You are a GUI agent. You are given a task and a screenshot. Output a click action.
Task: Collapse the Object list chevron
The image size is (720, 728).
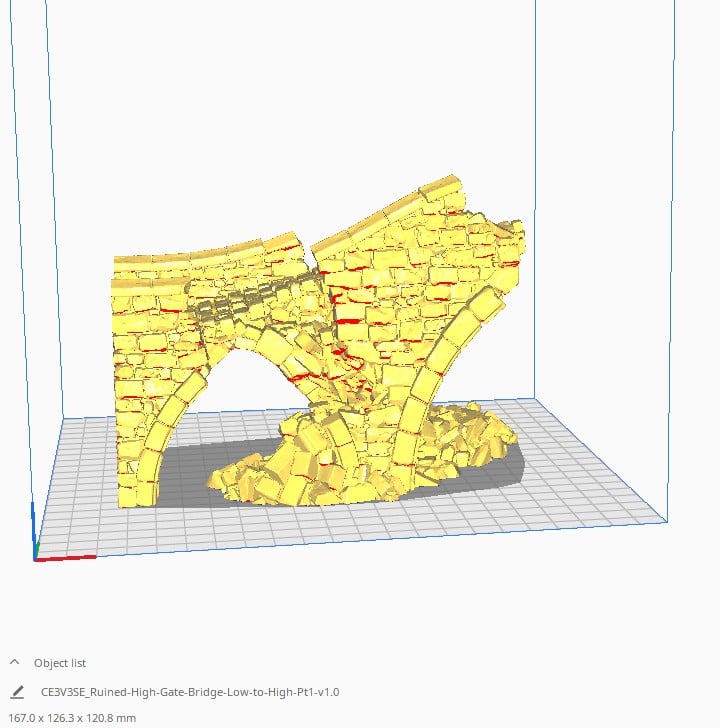(x=14, y=663)
